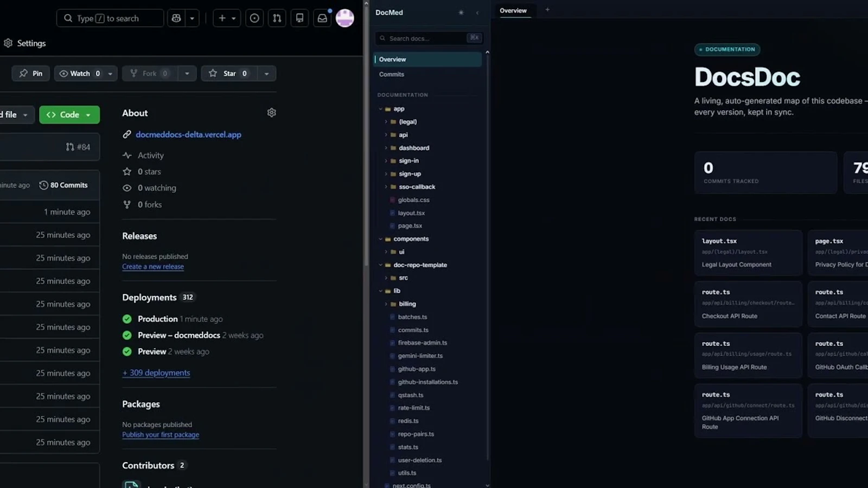Screen dimensions: 868x488
Task: View the 0 forks link
Action: (x=150, y=205)
